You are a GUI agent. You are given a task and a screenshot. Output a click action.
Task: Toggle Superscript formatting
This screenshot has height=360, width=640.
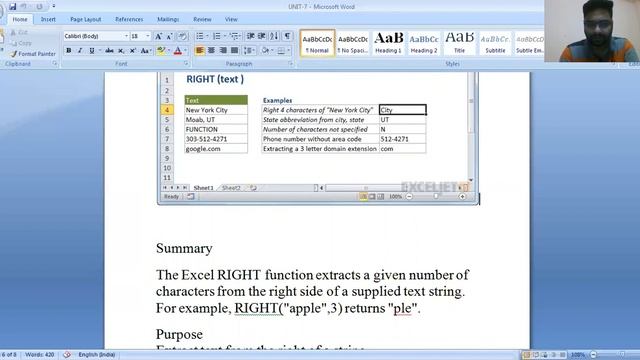(133, 51)
